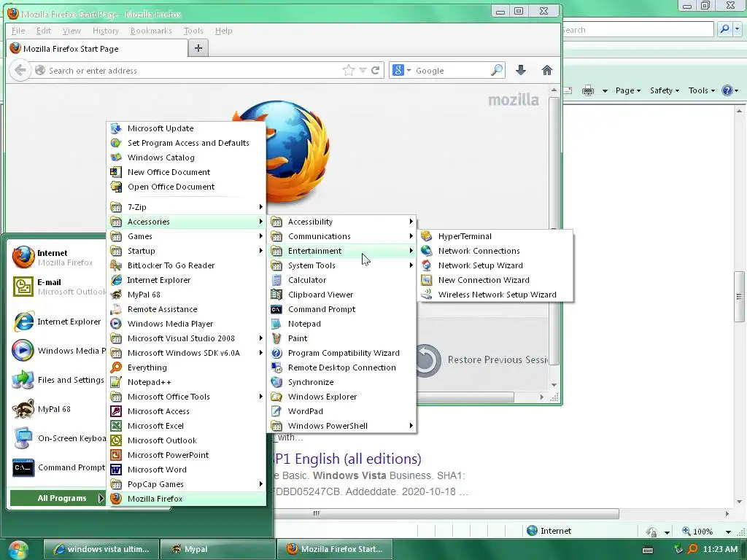Viewport: 747px width, 560px height.
Task: Open Program Compatibility Wizard
Action: click(x=341, y=353)
